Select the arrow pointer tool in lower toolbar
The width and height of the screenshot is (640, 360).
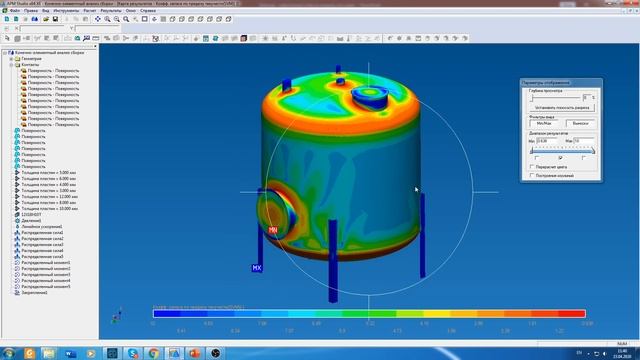tap(7, 38)
